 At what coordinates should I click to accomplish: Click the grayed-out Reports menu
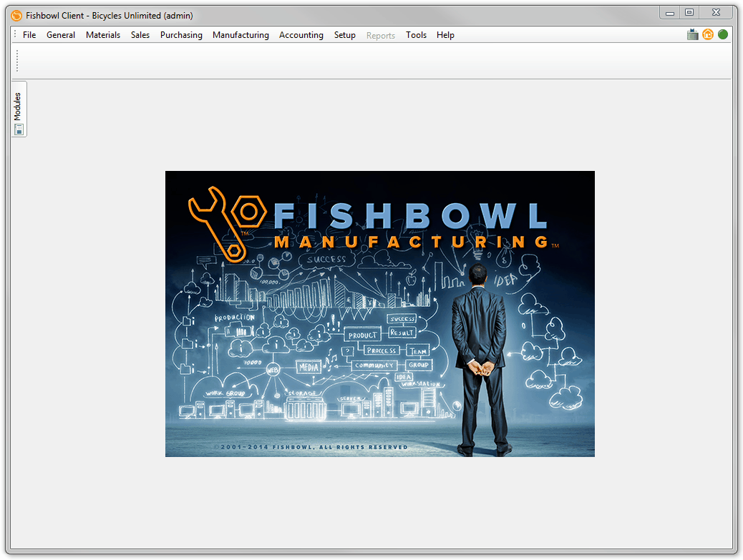click(381, 36)
